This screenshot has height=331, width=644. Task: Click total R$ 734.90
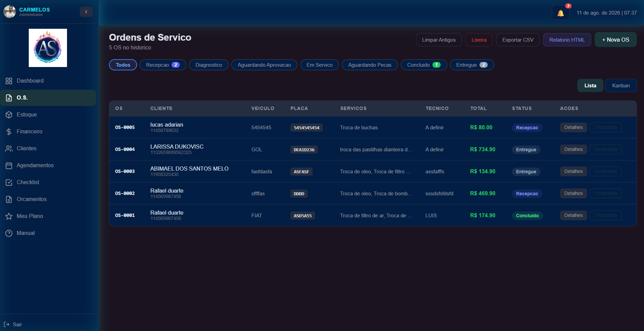483,150
